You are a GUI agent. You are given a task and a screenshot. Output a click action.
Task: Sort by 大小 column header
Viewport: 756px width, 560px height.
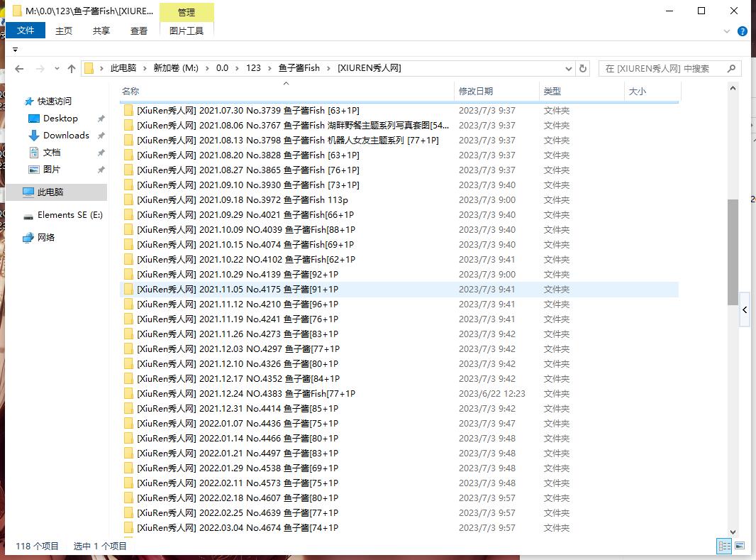pyautogui.click(x=652, y=91)
